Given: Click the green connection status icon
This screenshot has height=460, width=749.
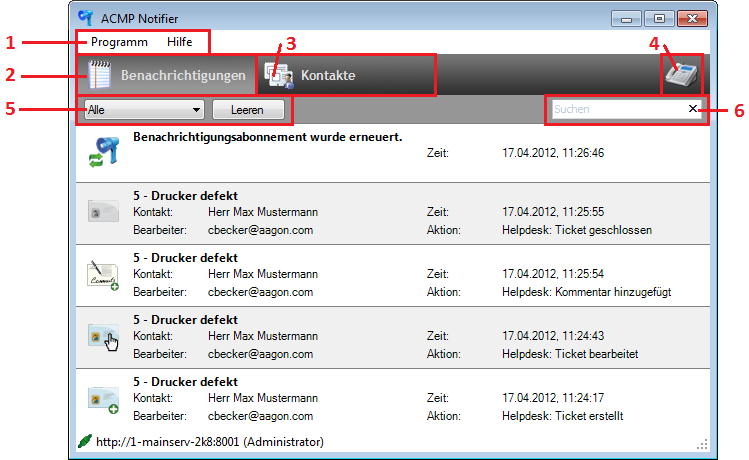Looking at the screenshot, I should tap(84, 441).
